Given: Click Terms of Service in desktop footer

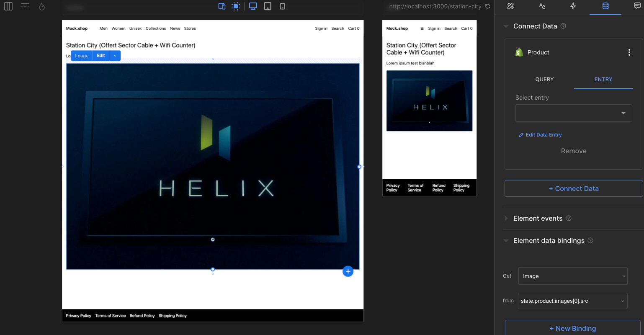Looking at the screenshot, I should tap(111, 316).
